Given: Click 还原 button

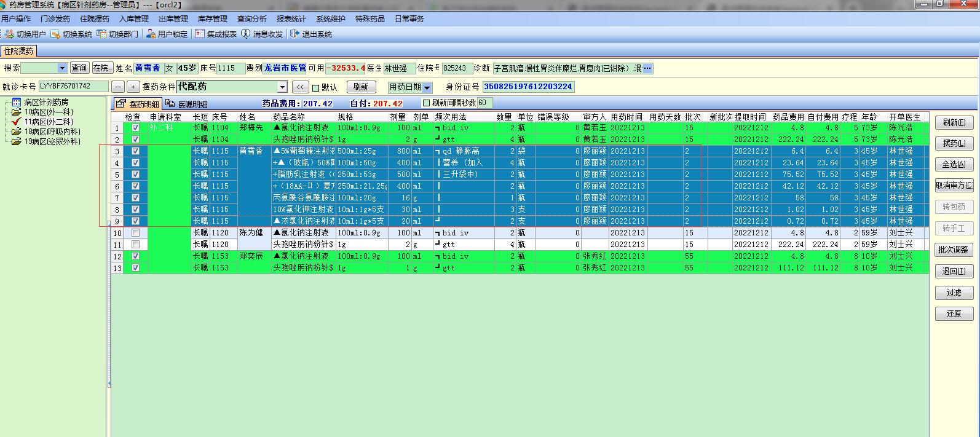Looking at the screenshot, I should click(954, 313).
